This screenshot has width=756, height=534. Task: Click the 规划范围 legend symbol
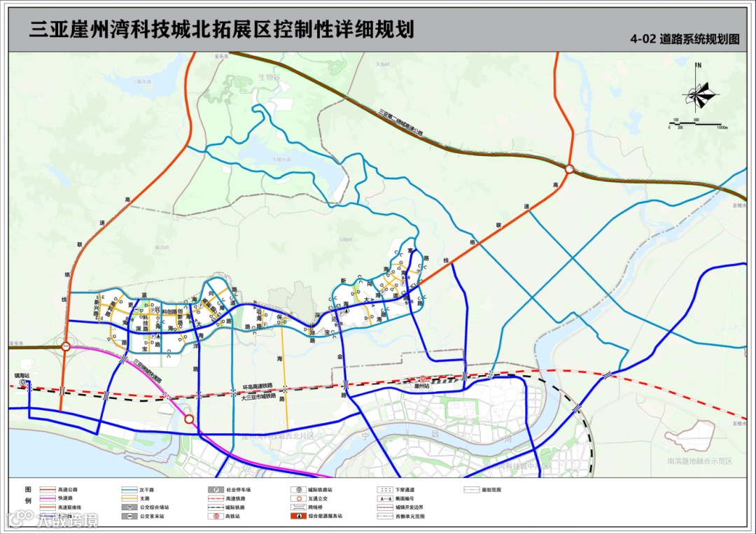click(x=471, y=489)
